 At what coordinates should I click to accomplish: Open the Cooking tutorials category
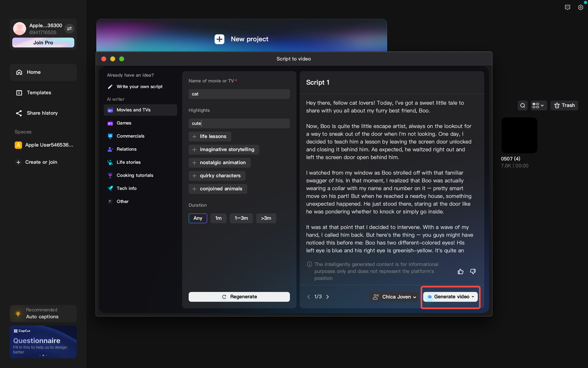point(140,175)
